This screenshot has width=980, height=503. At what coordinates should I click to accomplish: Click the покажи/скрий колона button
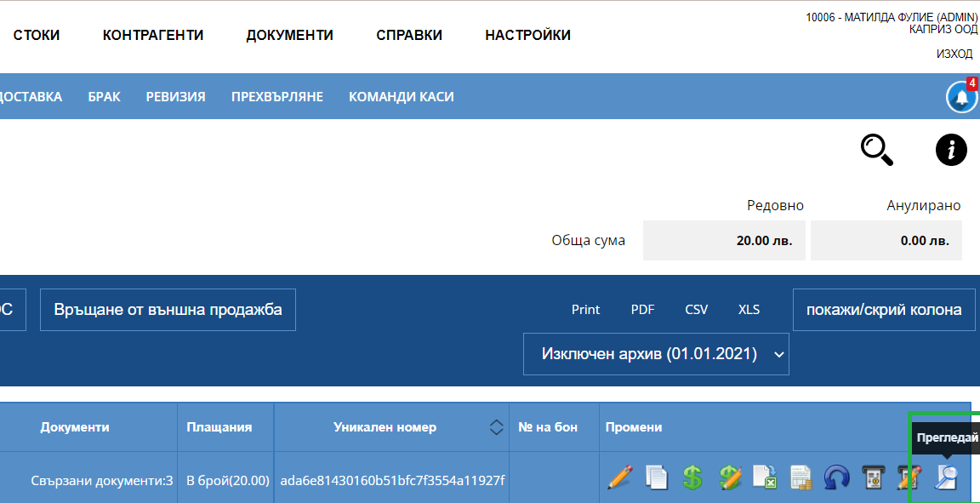[x=884, y=310]
